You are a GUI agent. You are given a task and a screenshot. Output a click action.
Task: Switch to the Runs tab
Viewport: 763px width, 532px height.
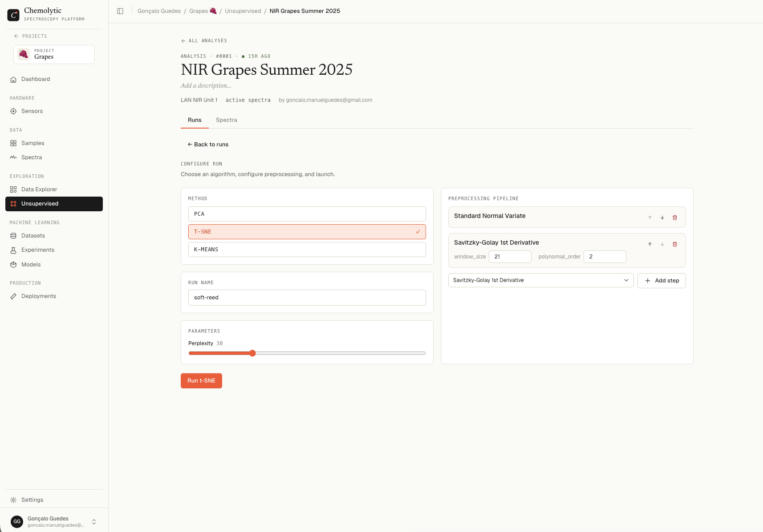[x=195, y=120]
